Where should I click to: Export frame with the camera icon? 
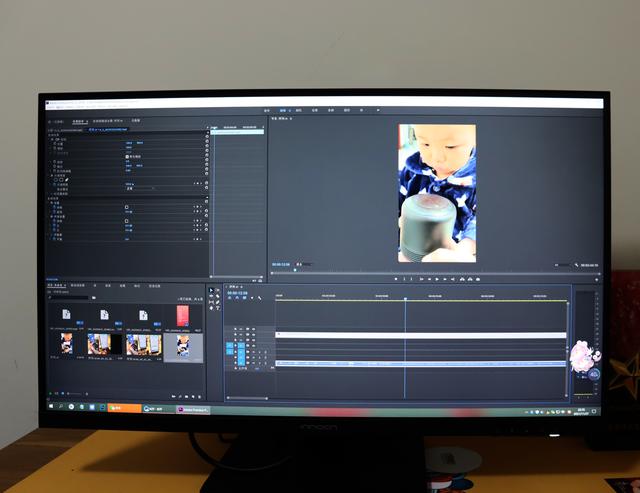(478, 279)
